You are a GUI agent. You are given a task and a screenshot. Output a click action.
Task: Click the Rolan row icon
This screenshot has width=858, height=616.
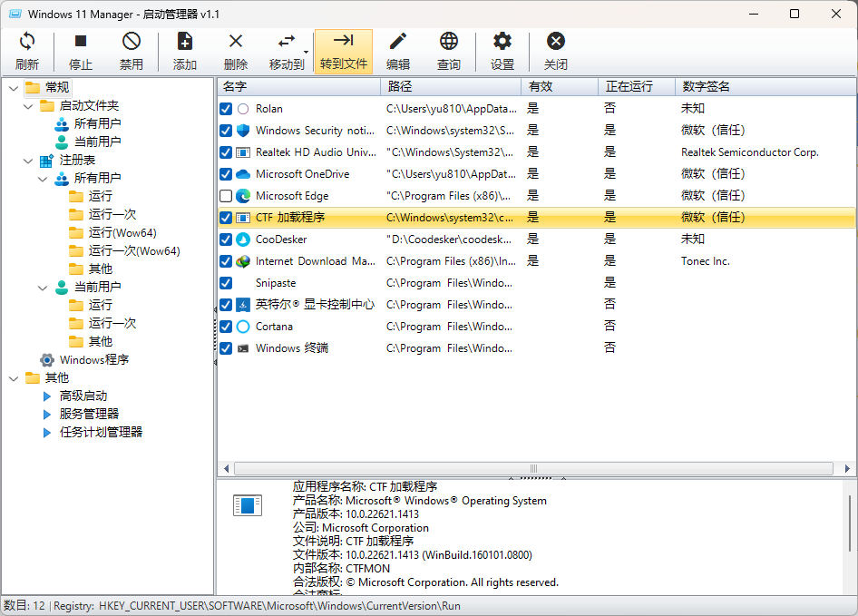coord(243,109)
